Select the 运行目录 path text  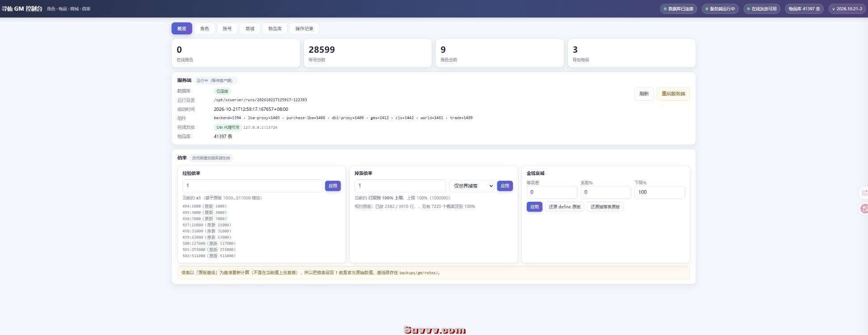pos(260,100)
